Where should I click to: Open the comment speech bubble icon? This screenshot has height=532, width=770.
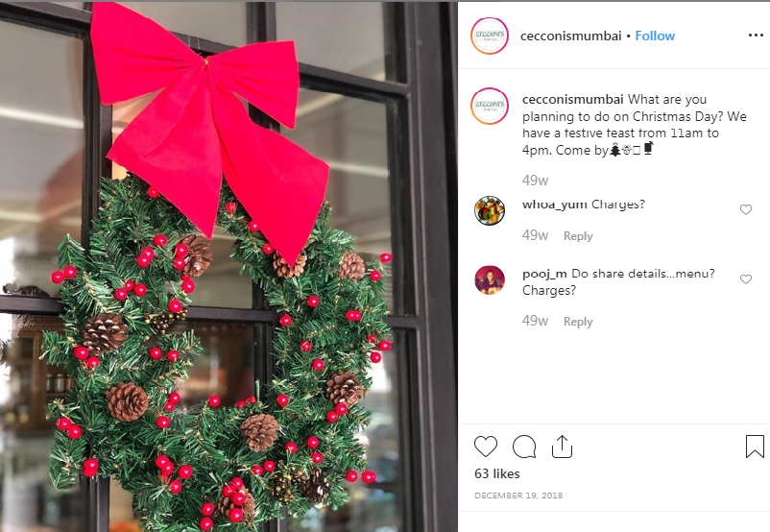524,447
